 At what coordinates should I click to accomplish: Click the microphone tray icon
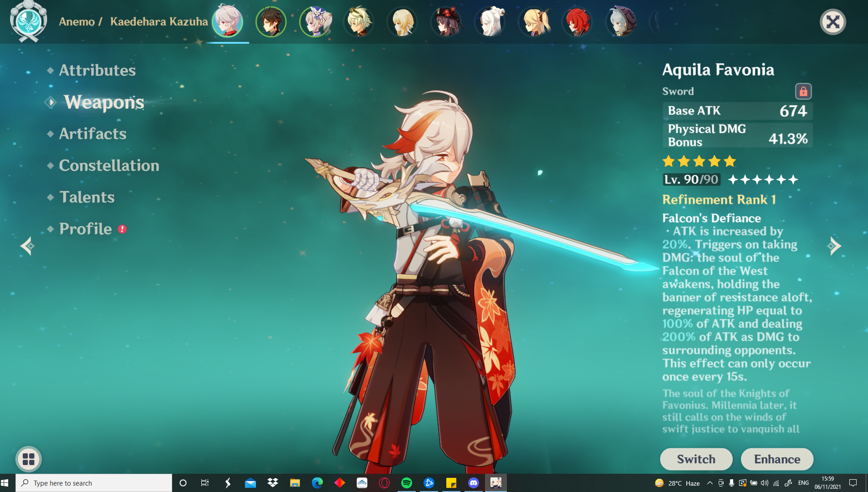tap(731, 483)
